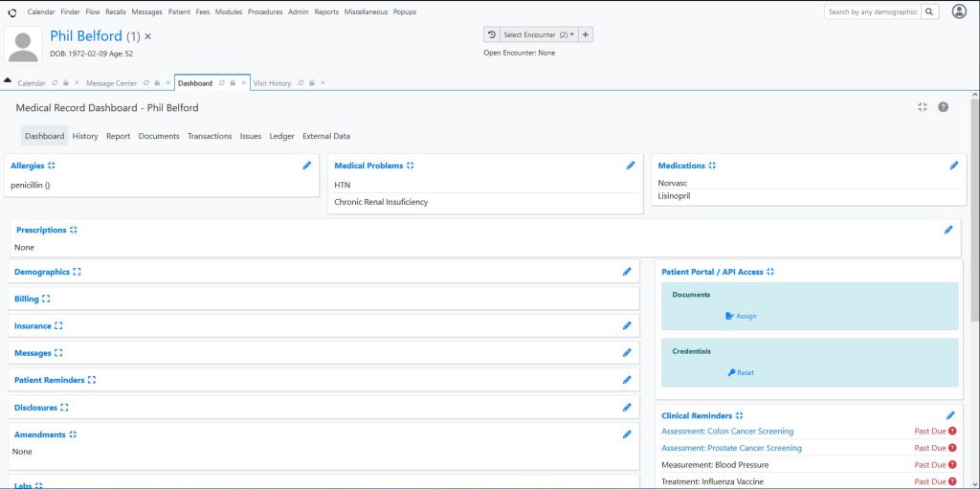Collapse the Medications card
This screenshot has width=980, height=489.
pos(712,166)
